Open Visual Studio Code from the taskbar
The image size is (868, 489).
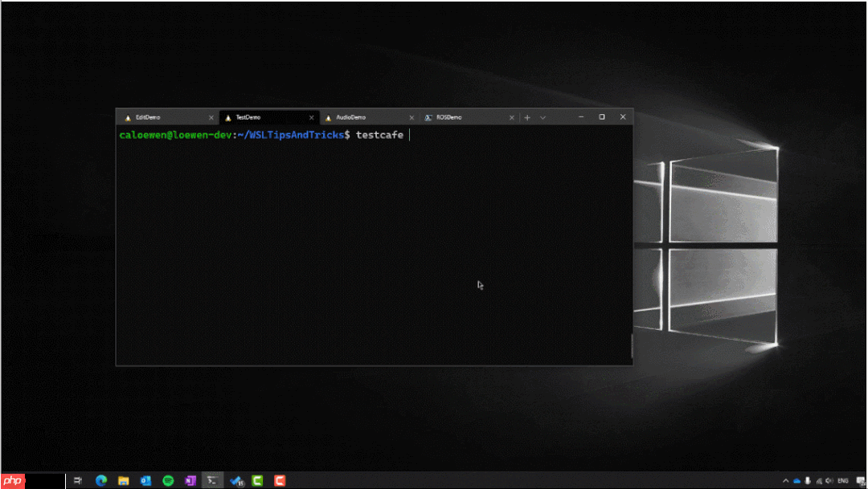pos(236,480)
